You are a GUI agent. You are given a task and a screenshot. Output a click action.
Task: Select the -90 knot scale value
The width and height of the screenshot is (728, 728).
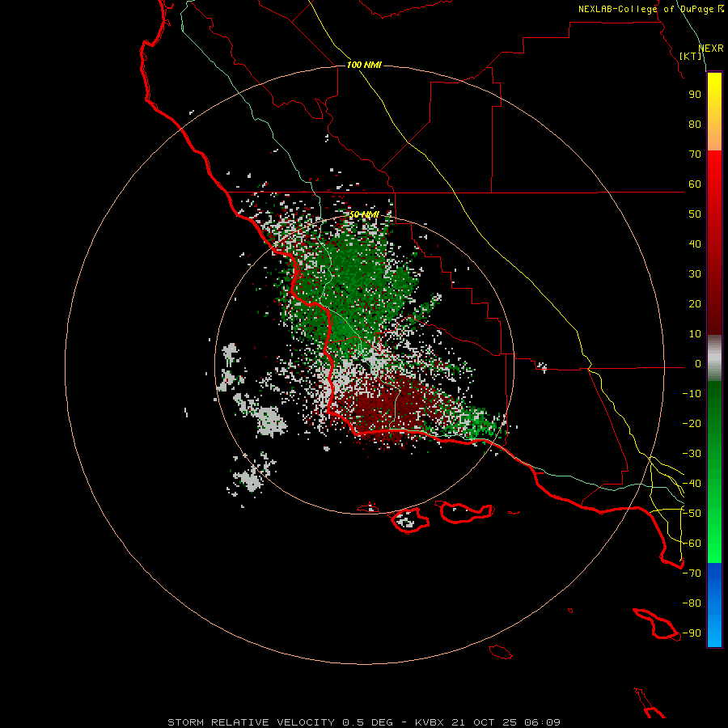(692, 633)
